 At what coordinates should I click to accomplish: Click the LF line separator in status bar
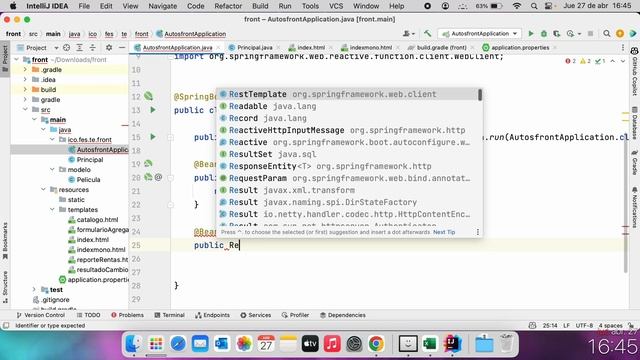click(x=567, y=325)
